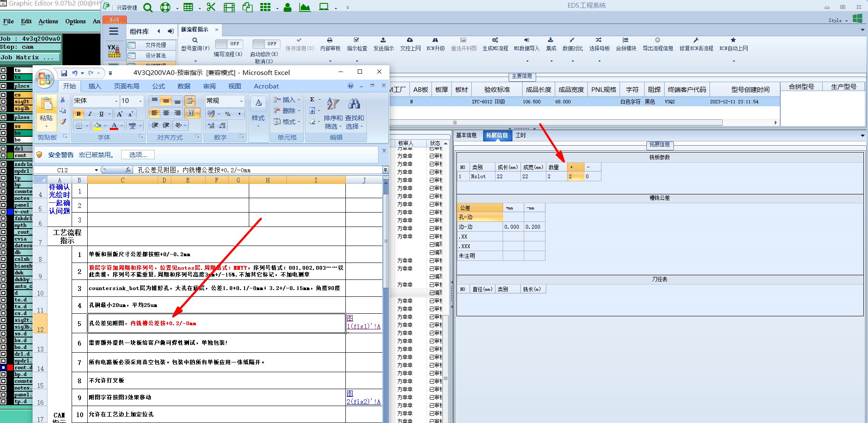This screenshot has width=868, height=423.
Task: Toggle Italic formatting in Excel
Action: 90,114
